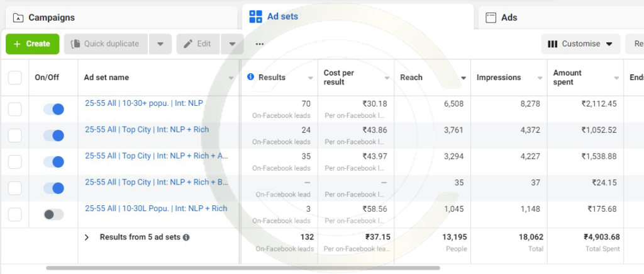Click the Ad sets grid icon
This screenshot has height=274, width=644.
[255, 17]
